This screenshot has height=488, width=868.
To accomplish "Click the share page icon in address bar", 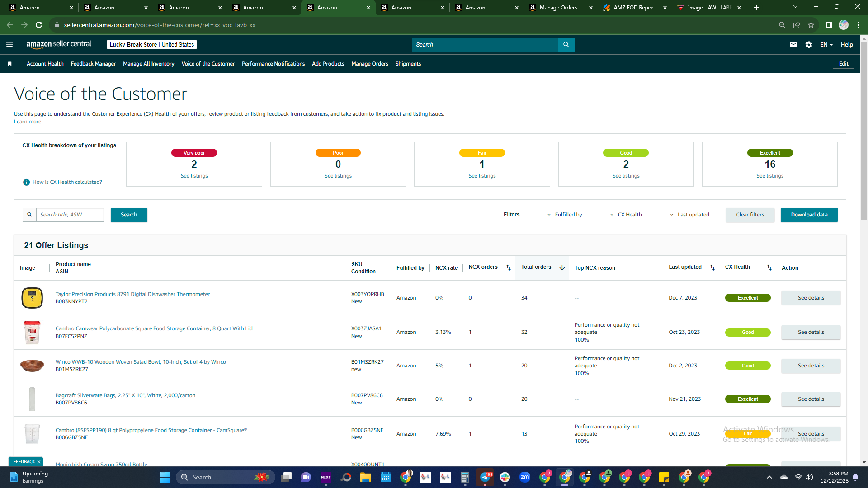I will 797,25.
